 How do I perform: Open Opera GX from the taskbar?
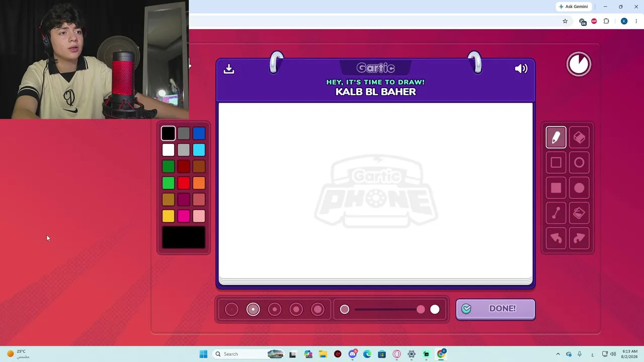tap(397, 354)
